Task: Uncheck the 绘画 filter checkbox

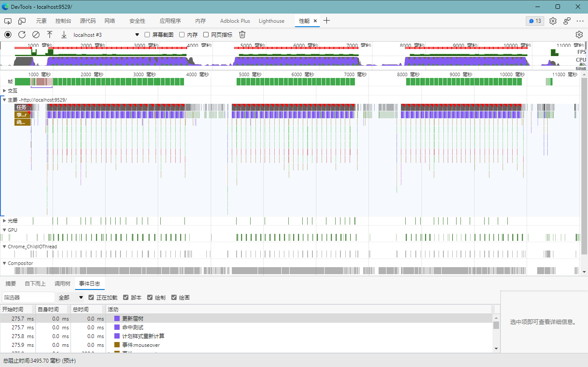Action: pos(174,297)
